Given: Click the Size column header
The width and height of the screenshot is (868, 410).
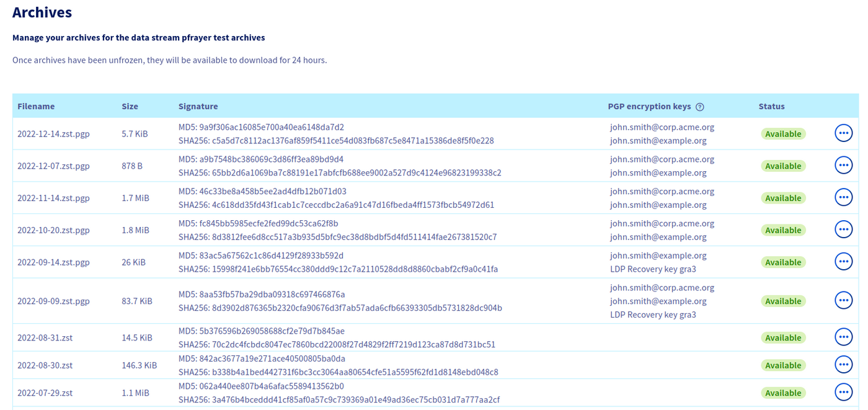Looking at the screenshot, I should [130, 106].
